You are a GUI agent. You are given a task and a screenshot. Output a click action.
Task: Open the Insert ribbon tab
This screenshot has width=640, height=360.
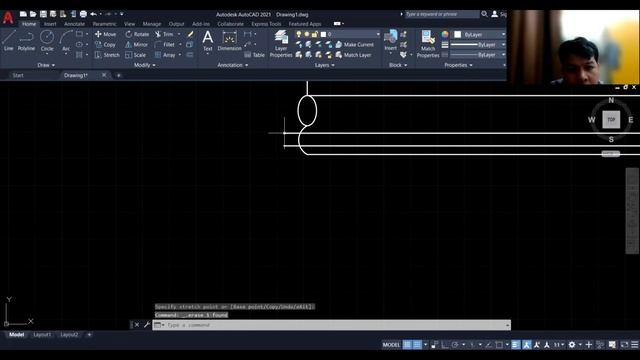point(50,24)
